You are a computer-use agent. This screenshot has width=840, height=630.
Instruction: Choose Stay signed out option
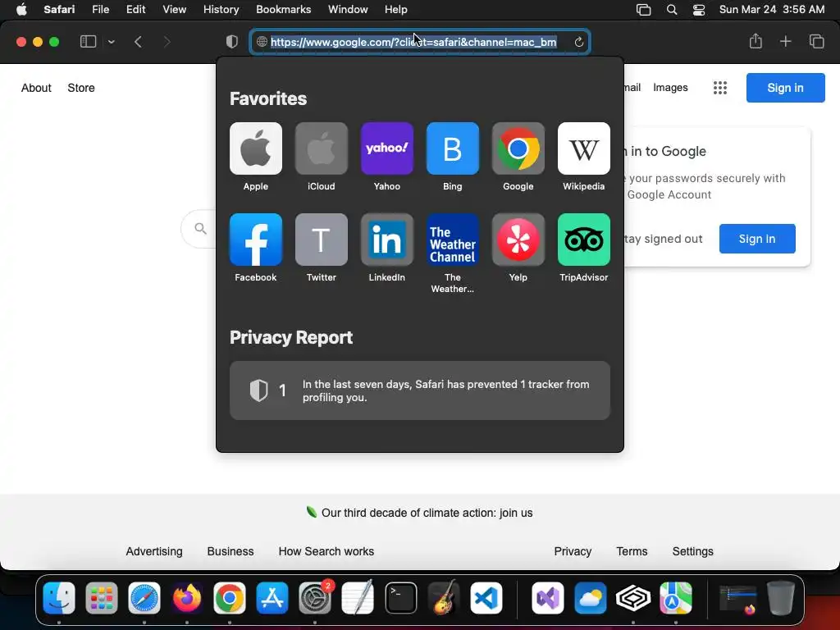tap(663, 239)
